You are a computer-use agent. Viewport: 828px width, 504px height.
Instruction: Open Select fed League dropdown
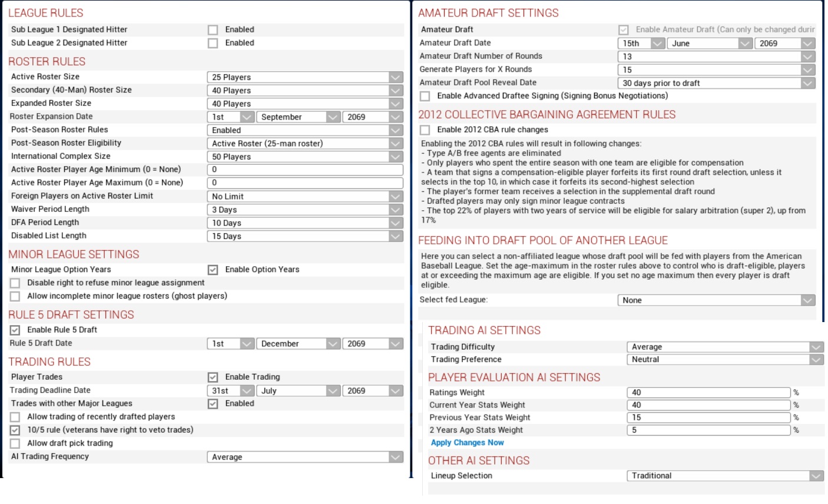coord(716,300)
